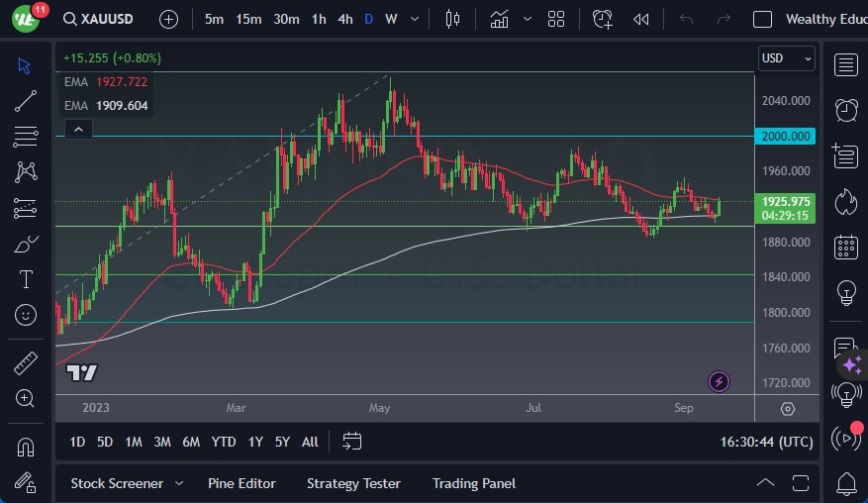Expand the USD currency dropdown
The width and height of the screenshot is (868, 503).
[787, 58]
